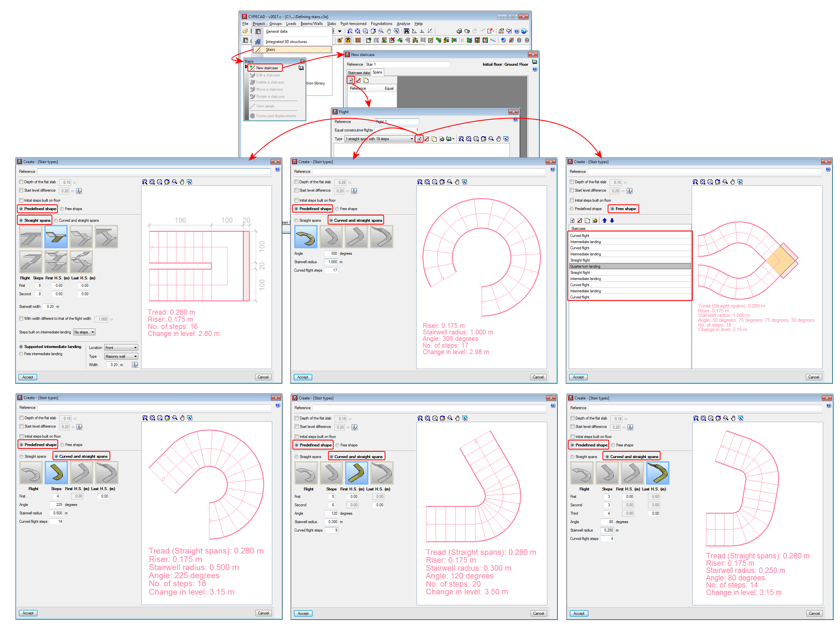
Task: Click the binoculars find icon in main toolbar
Action: point(407,31)
